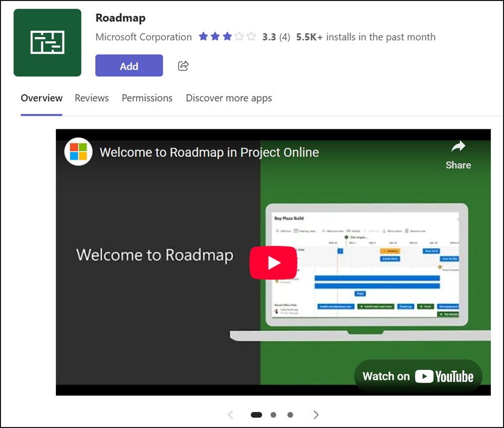Image resolution: width=504 pixels, height=428 pixels.
Task: Select the first filled rating star
Action: tap(205, 36)
